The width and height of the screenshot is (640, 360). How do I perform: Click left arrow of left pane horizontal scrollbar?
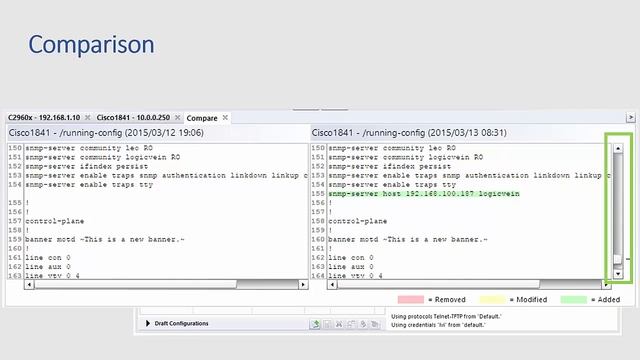coord(29,284)
